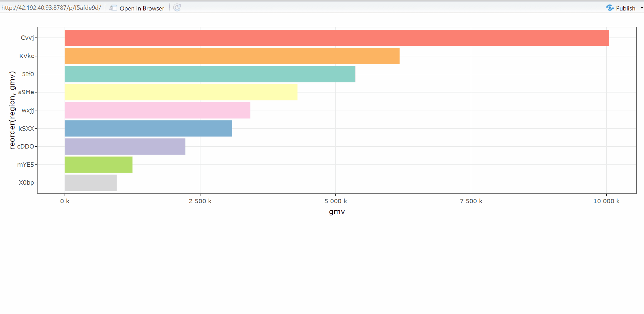Click the 10 000 k tick label
The height and width of the screenshot is (314, 644).
click(x=606, y=201)
